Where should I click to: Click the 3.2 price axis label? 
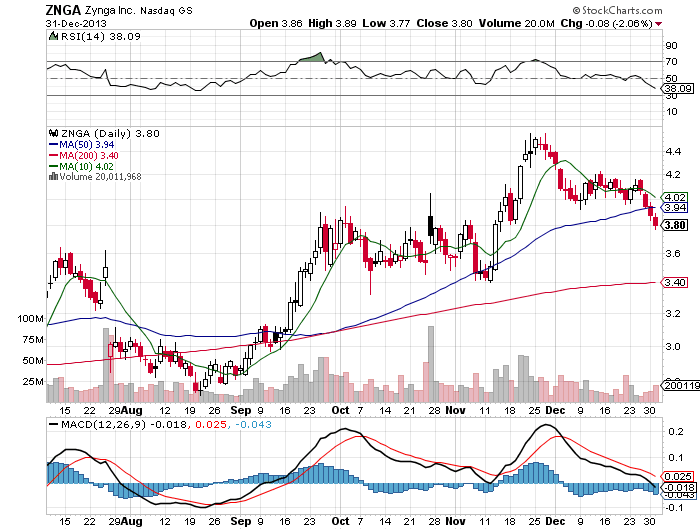(x=673, y=313)
